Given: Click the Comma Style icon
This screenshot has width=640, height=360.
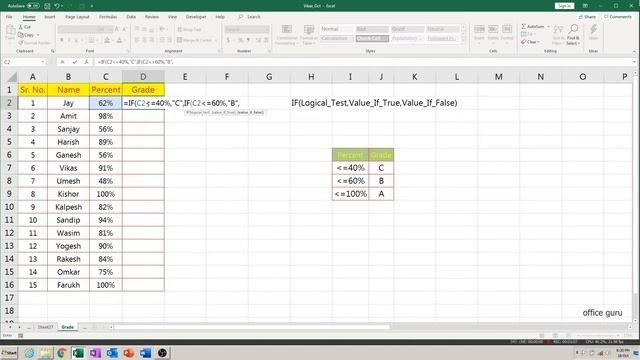Looking at the screenshot, I should click(x=248, y=40).
